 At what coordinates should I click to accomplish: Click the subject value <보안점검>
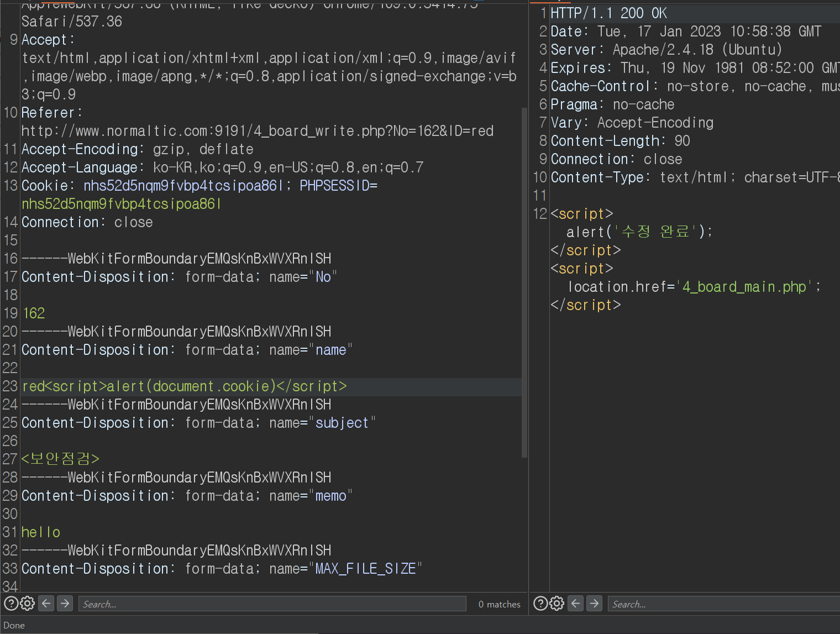tap(60, 459)
